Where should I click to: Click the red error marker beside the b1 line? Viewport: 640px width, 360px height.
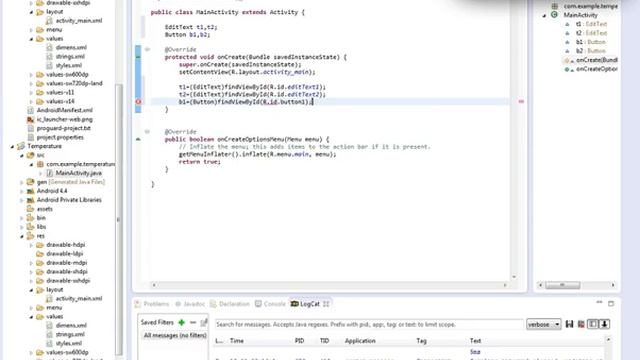click(138, 102)
